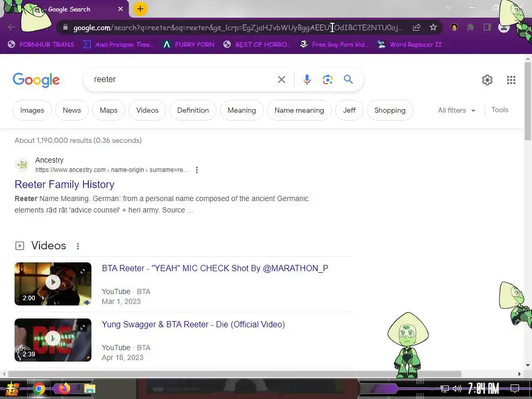
Task: Open BTA Reeter - "YEAH" MIC CHECK link
Action: tap(215, 269)
